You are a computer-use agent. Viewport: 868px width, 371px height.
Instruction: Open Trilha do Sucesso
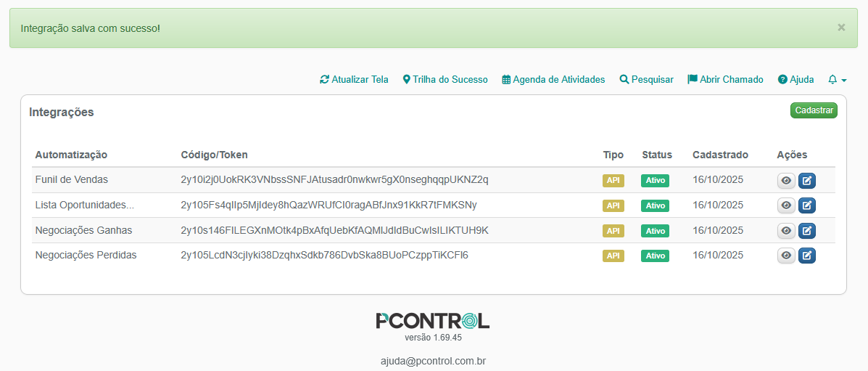pos(445,80)
